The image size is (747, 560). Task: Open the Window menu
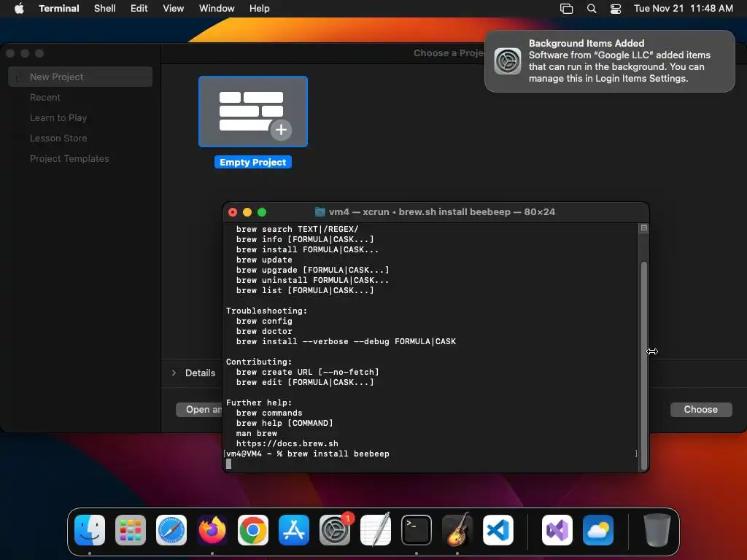coord(217,8)
